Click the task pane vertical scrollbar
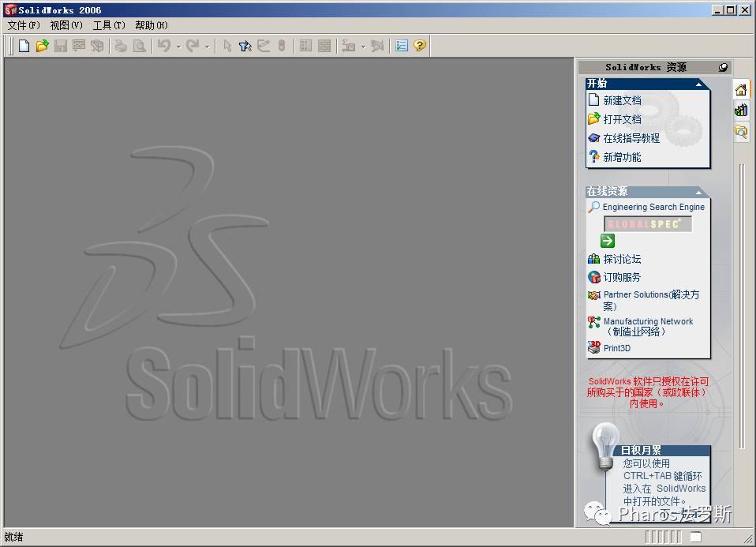The image size is (756, 547). coord(743,305)
